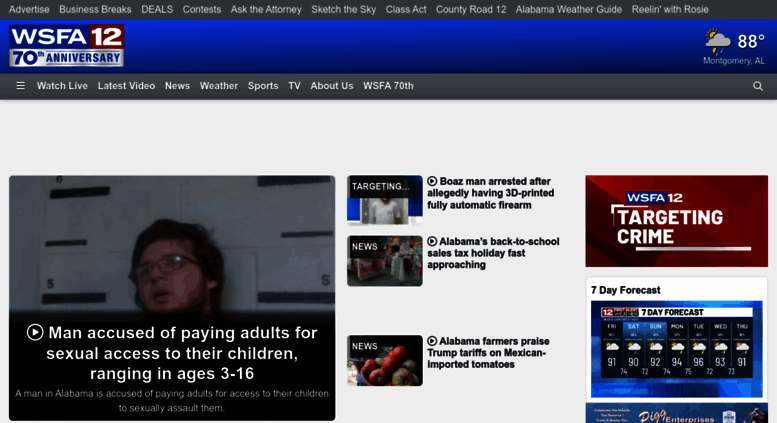
Task: Open Advertise in top bar
Action: 29,9
